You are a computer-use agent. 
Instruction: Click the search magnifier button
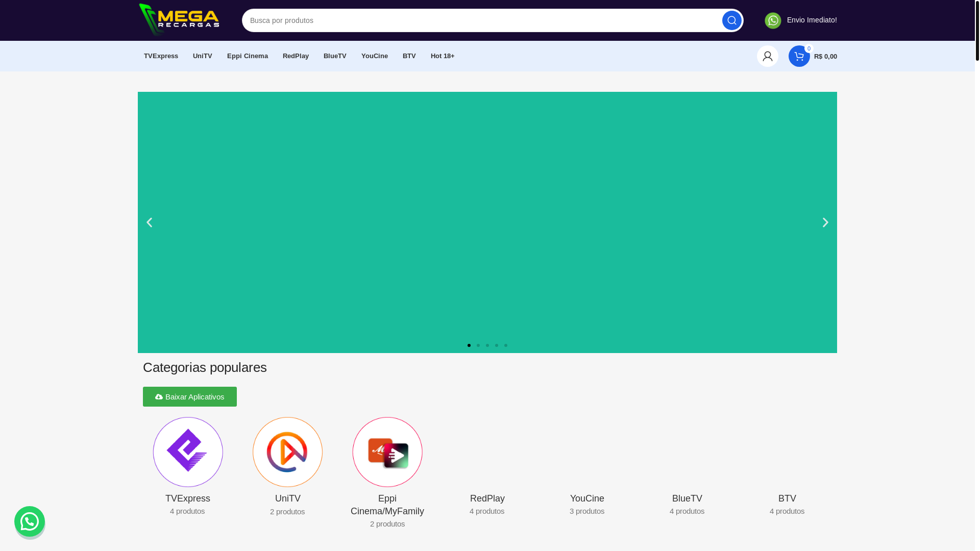point(731,20)
